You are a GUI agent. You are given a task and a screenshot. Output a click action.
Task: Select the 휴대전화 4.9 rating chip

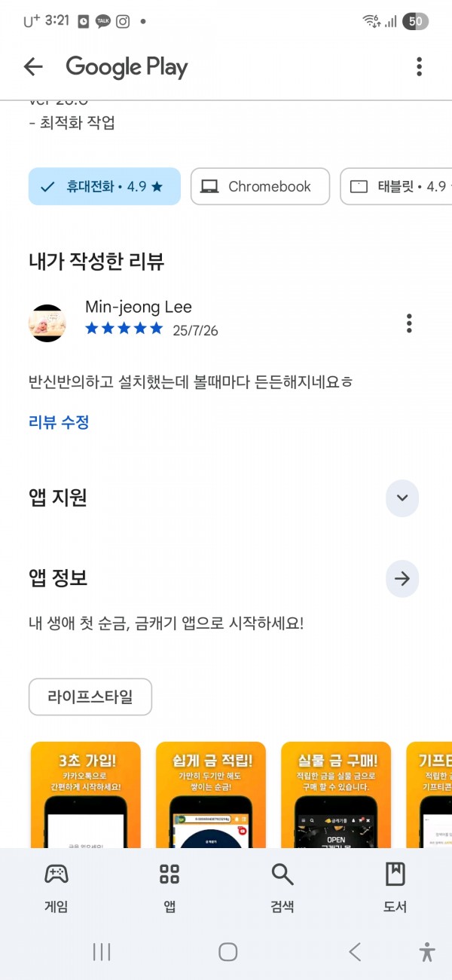tap(105, 186)
